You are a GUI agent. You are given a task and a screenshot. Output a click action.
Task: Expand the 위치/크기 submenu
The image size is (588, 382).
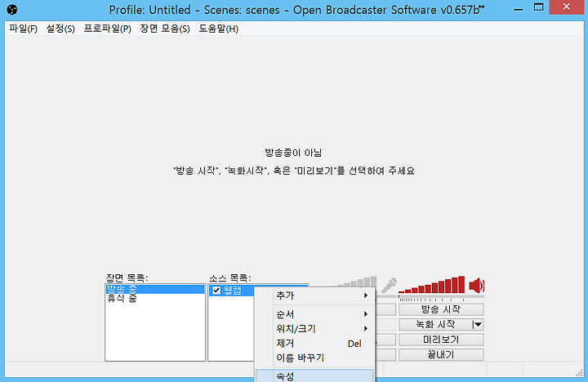click(314, 329)
